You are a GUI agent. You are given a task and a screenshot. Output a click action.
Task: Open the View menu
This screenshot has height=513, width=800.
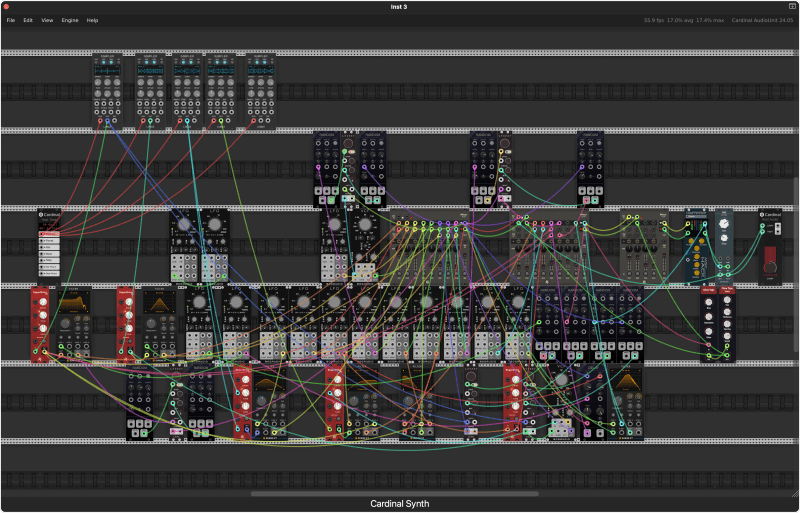[x=47, y=20]
